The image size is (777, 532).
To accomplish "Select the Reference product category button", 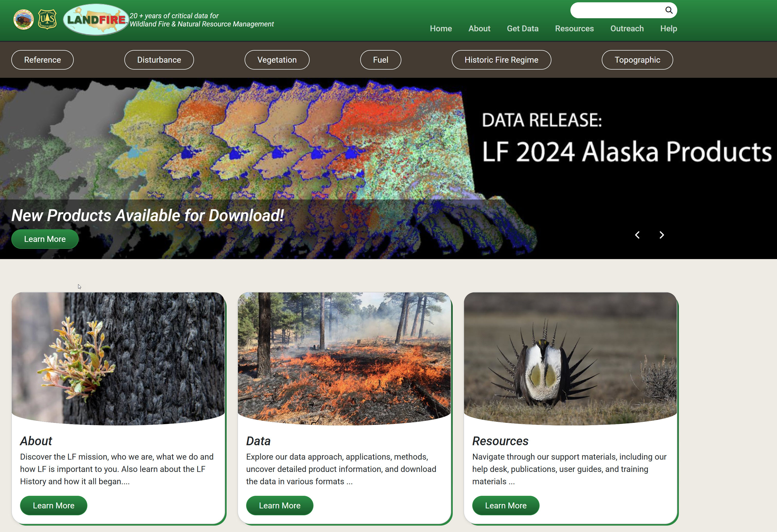I will 42,60.
